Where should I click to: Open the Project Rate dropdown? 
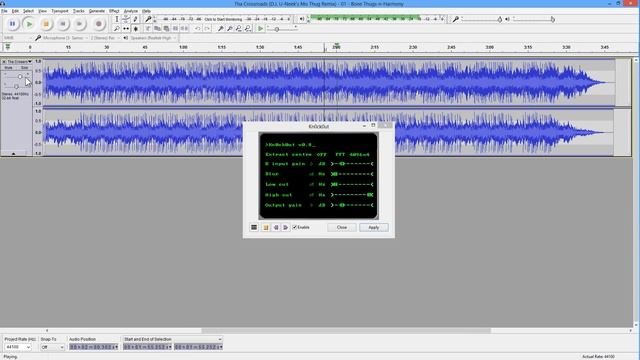click(18, 347)
